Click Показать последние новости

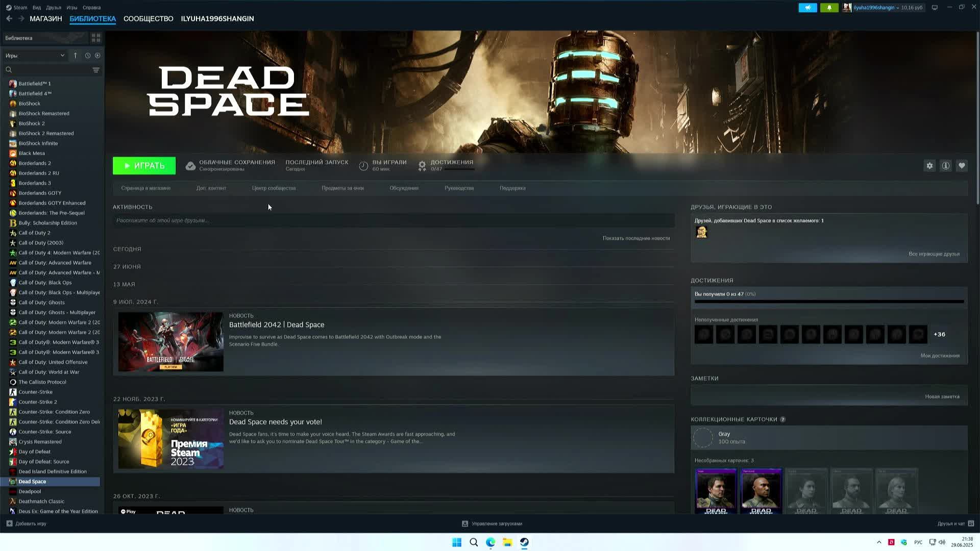click(636, 238)
